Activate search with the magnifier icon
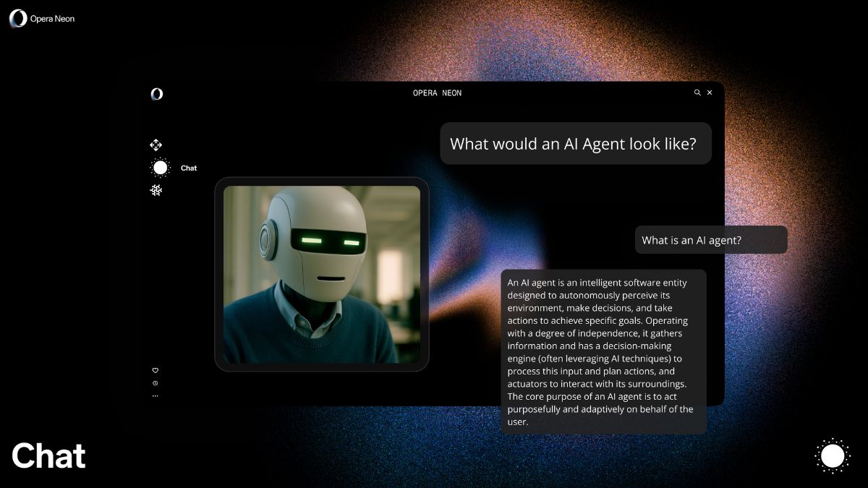 pos(697,93)
